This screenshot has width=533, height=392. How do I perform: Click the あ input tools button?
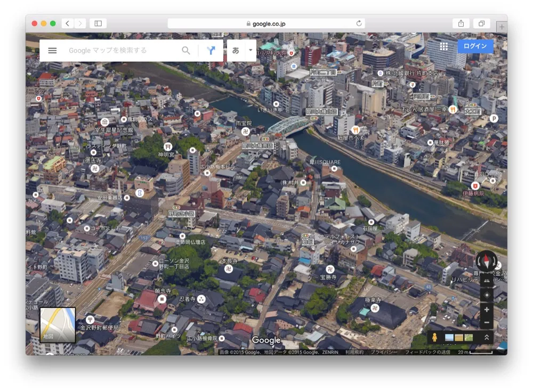236,51
